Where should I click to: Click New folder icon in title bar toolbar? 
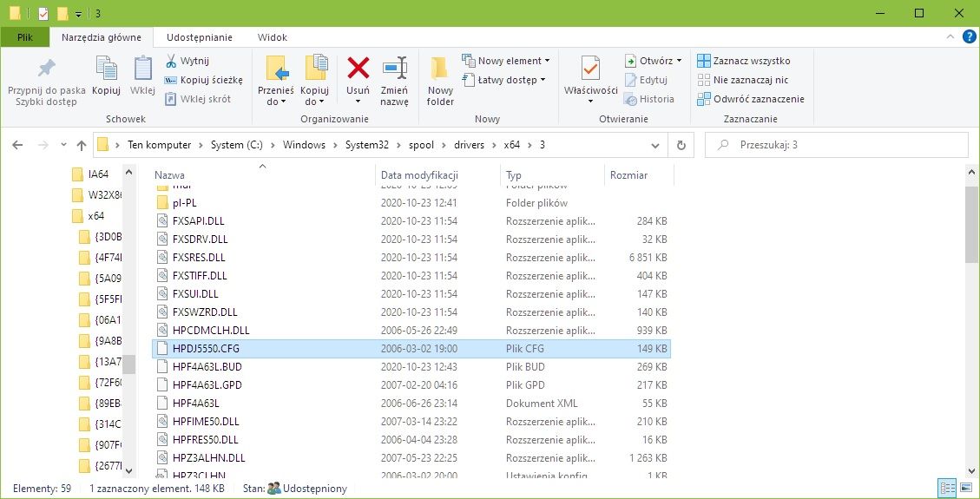click(x=62, y=13)
